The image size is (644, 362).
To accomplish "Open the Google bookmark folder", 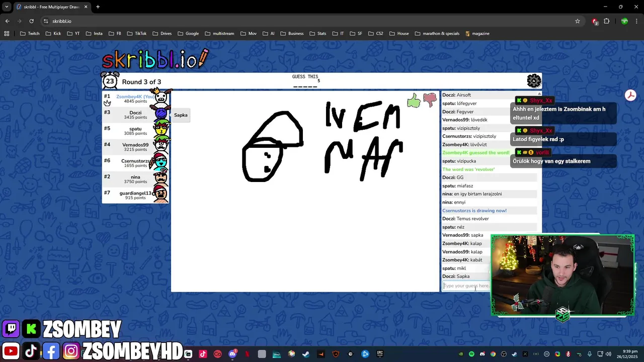I will 188,34.
